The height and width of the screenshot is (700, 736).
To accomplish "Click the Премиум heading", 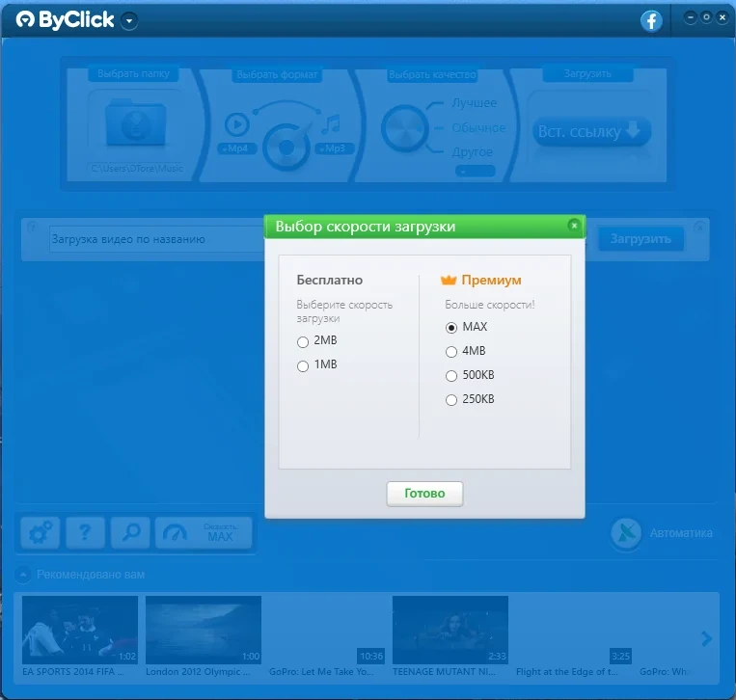I will pyautogui.click(x=491, y=280).
